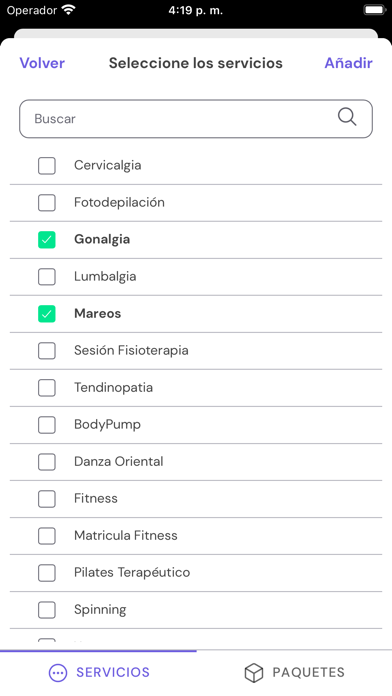Image resolution: width=392 pixels, height=696 pixels.
Task: Switch to the Paquetes tab
Action: [x=294, y=673]
